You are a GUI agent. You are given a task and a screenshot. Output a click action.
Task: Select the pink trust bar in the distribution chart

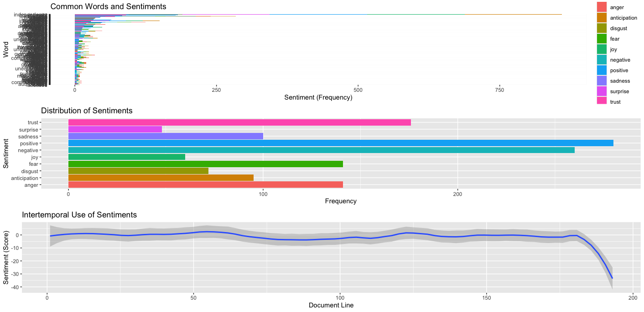(239, 122)
